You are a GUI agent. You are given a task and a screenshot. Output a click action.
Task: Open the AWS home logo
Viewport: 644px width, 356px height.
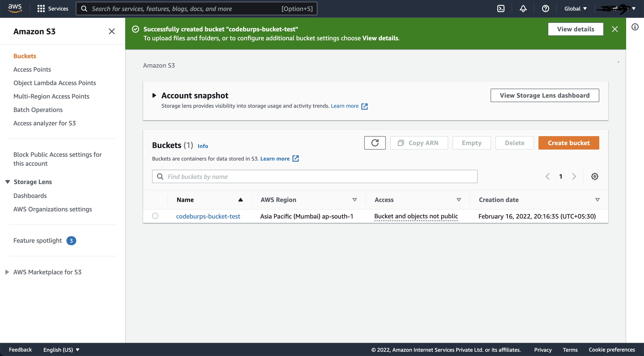15,8
